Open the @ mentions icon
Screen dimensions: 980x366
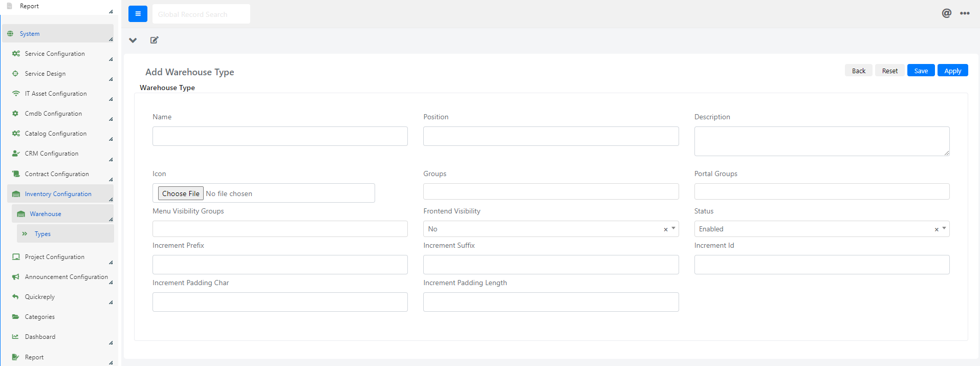pyautogui.click(x=946, y=13)
